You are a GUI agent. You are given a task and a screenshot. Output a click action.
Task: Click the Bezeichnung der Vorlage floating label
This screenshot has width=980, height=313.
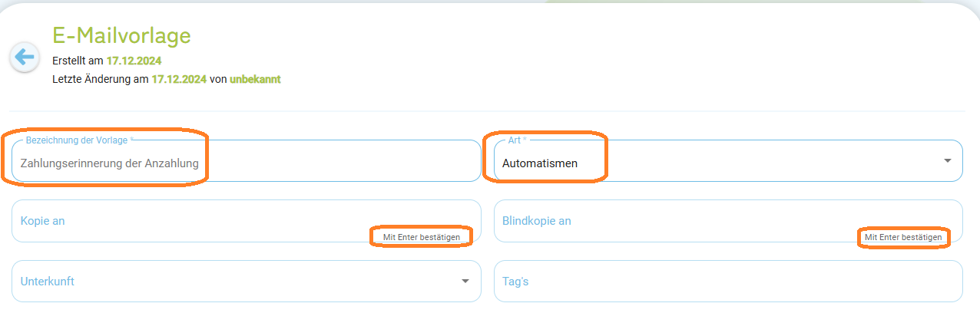[81, 140]
